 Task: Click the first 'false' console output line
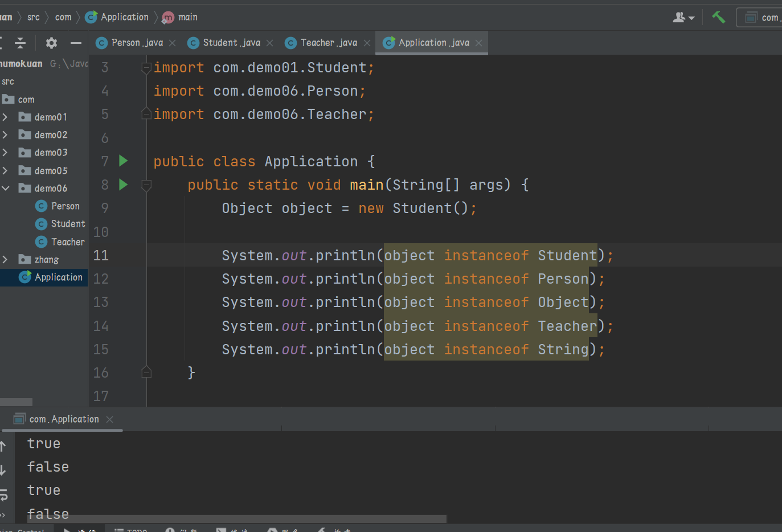tap(48, 466)
